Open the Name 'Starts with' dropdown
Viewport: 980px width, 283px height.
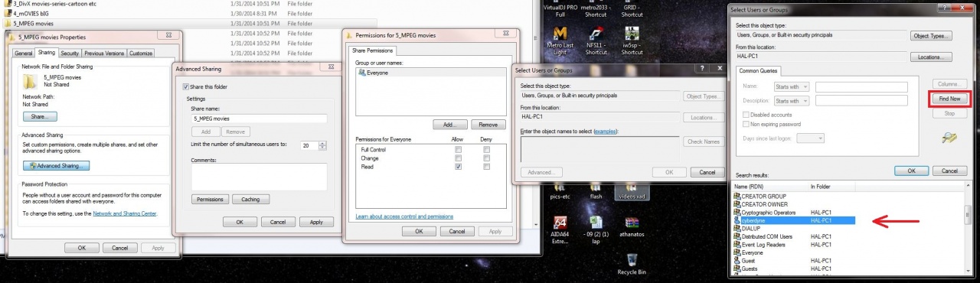pyautogui.click(x=791, y=87)
